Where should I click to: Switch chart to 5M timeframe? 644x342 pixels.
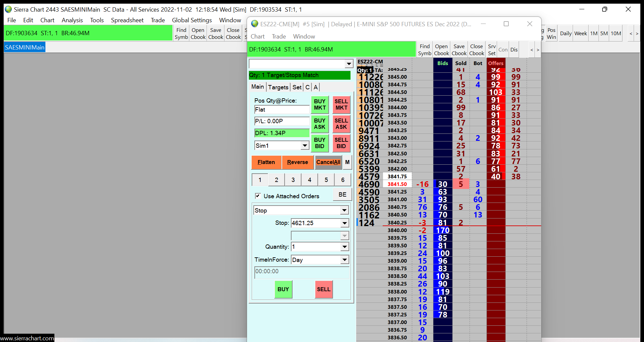(604, 34)
